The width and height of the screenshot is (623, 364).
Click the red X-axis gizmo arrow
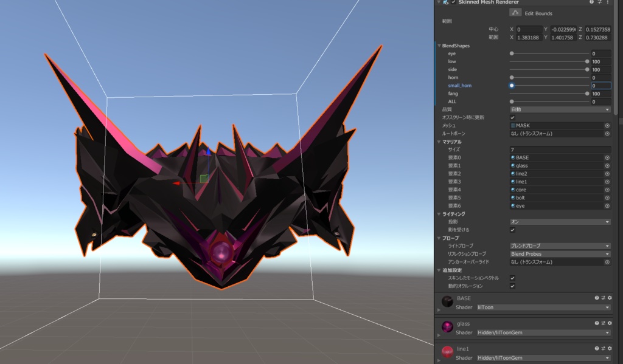click(x=176, y=183)
